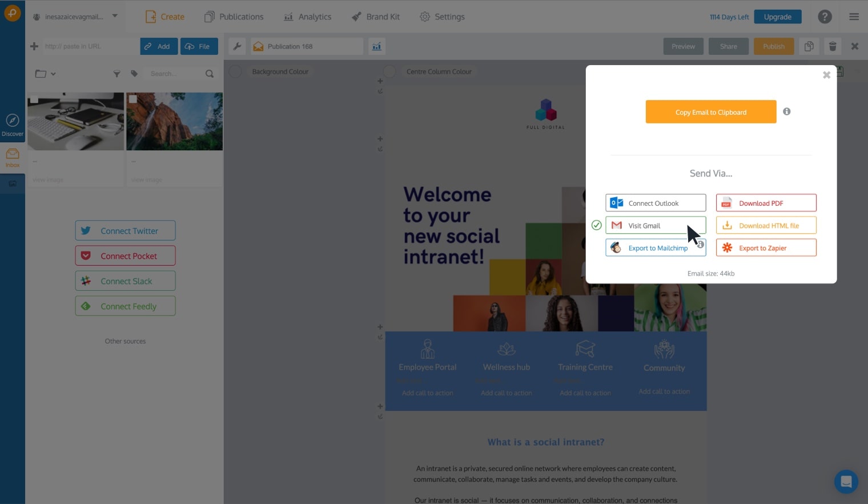Select Visit Gmail option
Screen dimensions: 868x504
point(656,225)
